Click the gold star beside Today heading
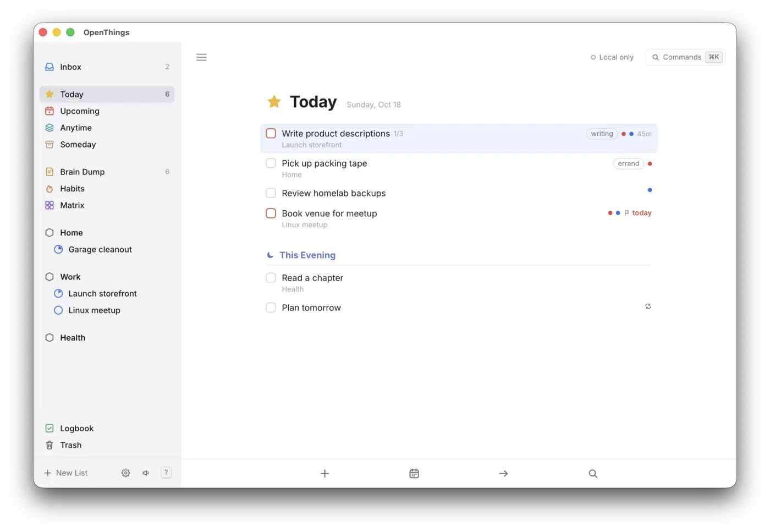Viewport: 770px width, 532px height. tap(274, 102)
